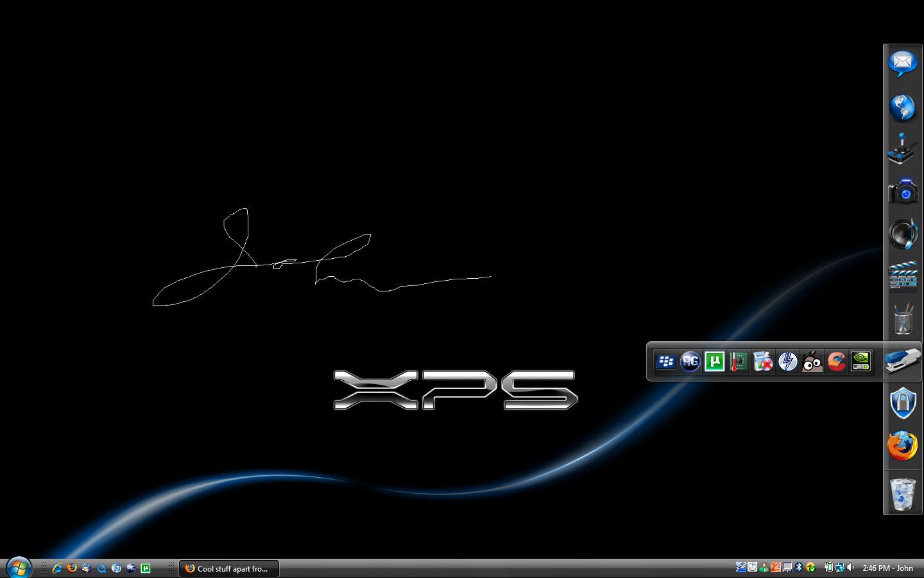The height and width of the screenshot is (578, 924).
Task: Open the movie clapperboard dock icon
Action: click(903, 276)
